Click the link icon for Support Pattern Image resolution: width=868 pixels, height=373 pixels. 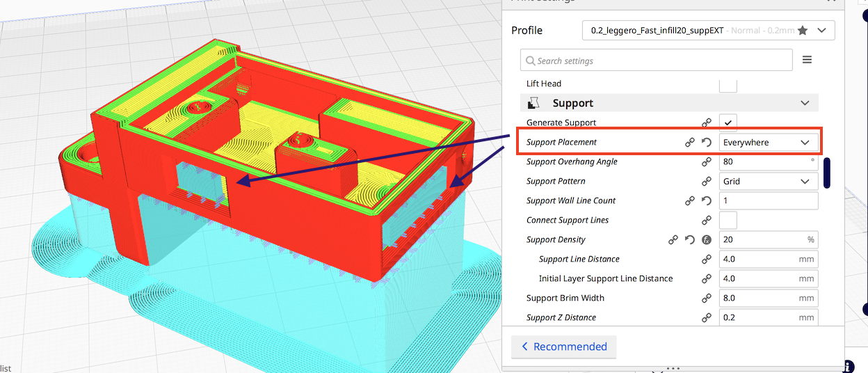click(707, 181)
